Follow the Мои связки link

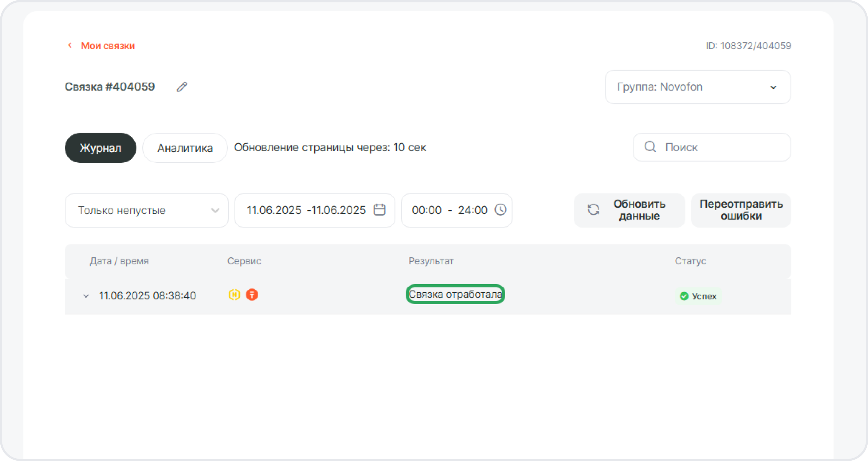(x=108, y=46)
